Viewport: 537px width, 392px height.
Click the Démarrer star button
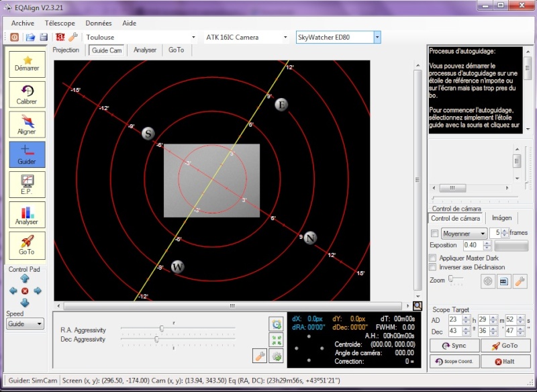27,64
